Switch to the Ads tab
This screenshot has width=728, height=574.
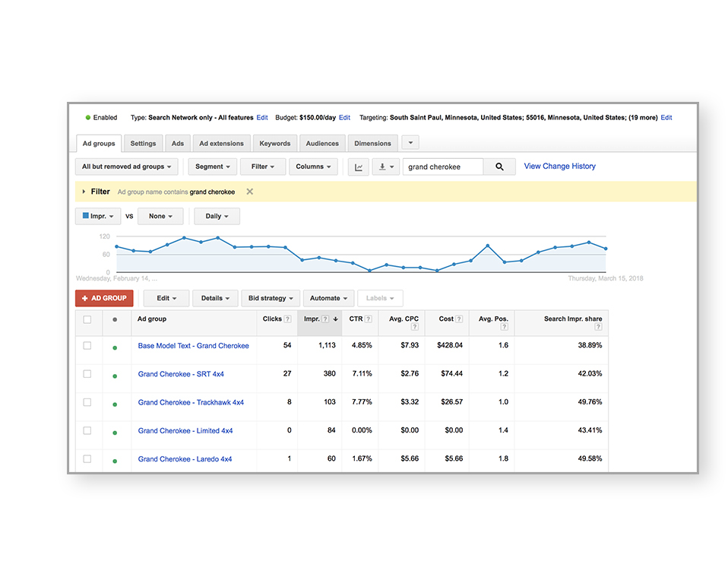tap(178, 144)
